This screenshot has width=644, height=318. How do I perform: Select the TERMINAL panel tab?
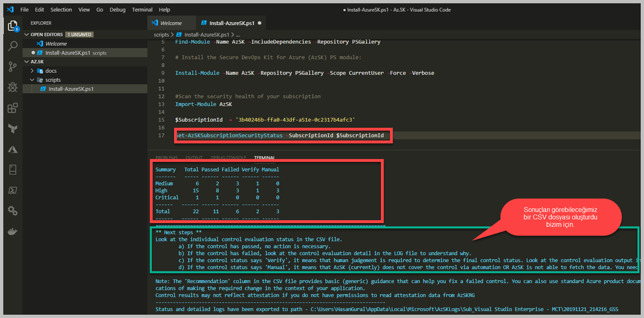[x=265, y=158]
